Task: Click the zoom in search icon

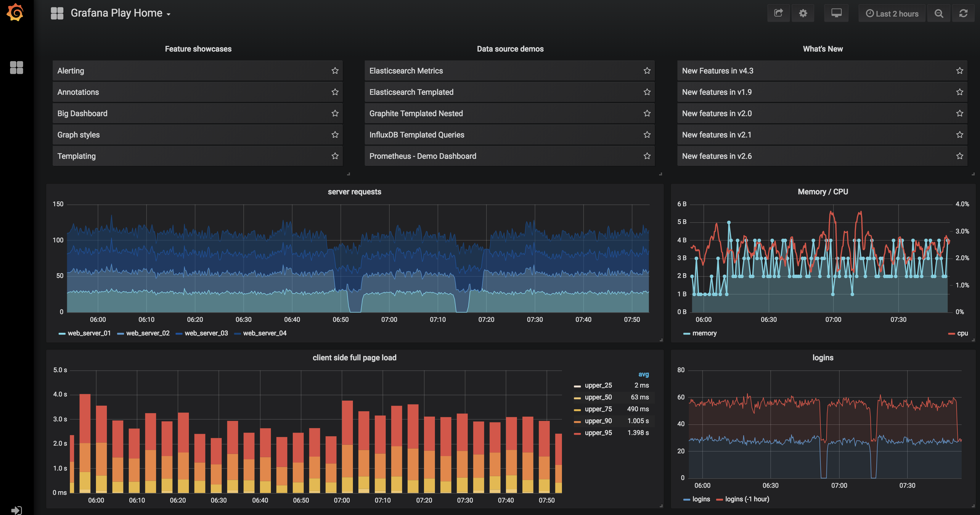Action: (939, 12)
